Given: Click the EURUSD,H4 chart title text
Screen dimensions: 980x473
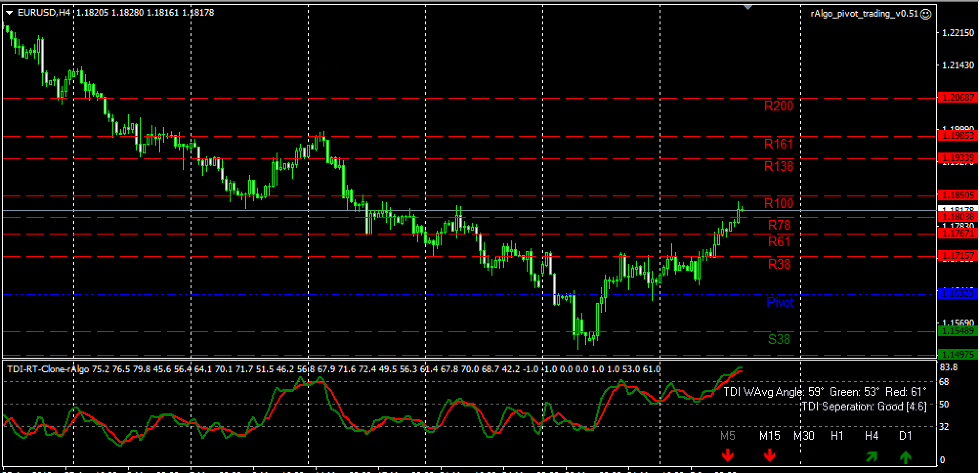Looking at the screenshot, I should (44, 13).
